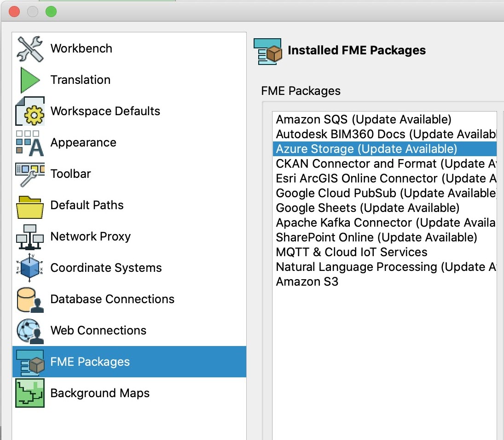Select Amazon S3 package row
This screenshot has height=440, width=504.
(384, 282)
